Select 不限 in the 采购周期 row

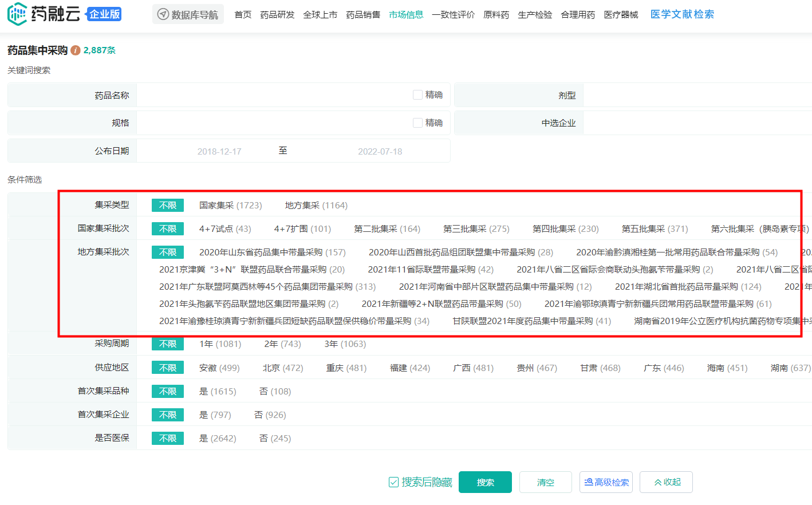point(168,344)
